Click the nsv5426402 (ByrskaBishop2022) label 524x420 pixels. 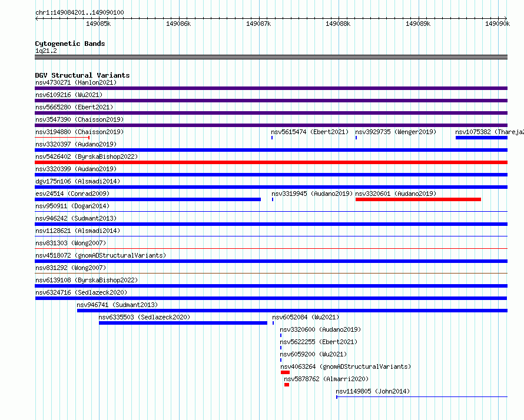[x=87, y=156]
